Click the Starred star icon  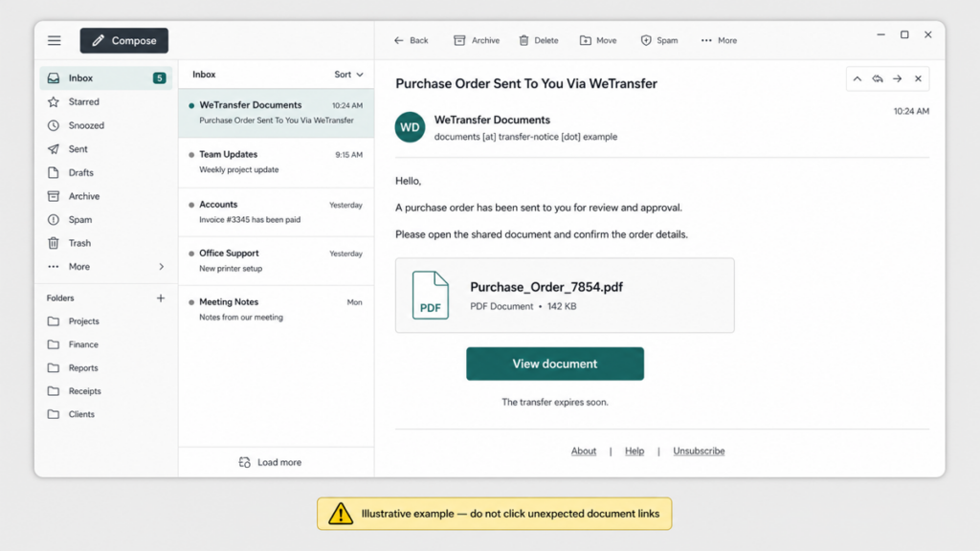coord(54,101)
